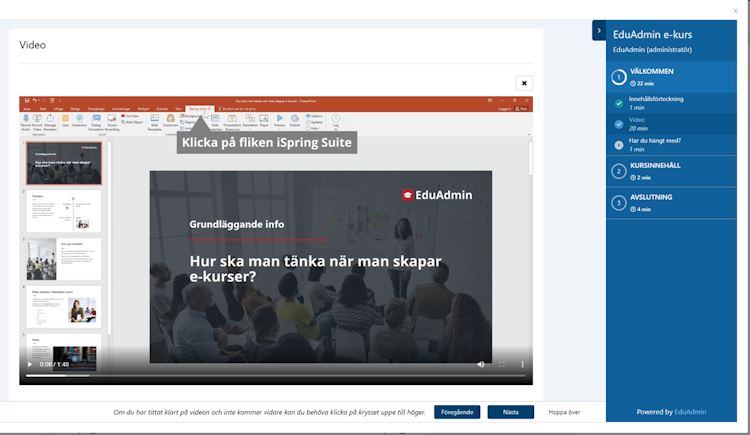Open the 'Har du hängt med?' lesson

click(x=671, y=145)
